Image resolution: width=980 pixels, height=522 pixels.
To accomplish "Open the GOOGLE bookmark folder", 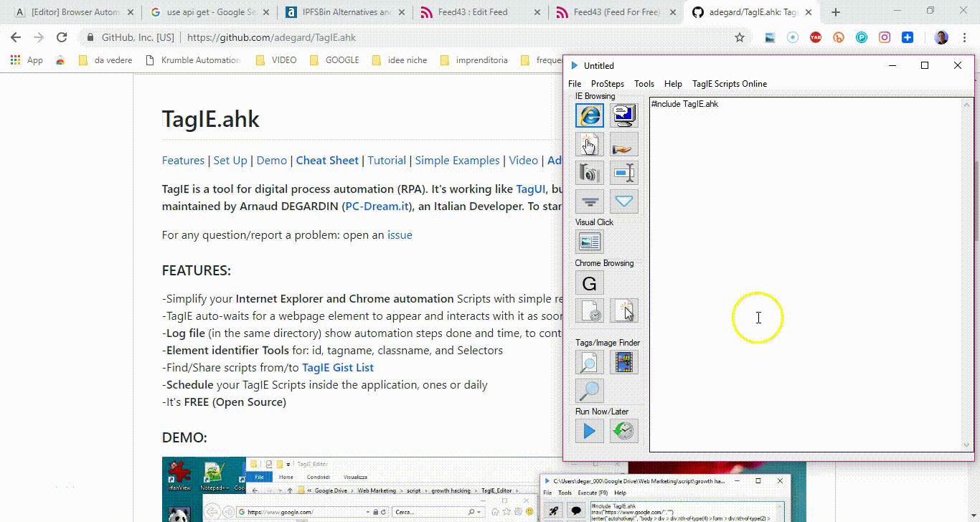I will [334, 60].
